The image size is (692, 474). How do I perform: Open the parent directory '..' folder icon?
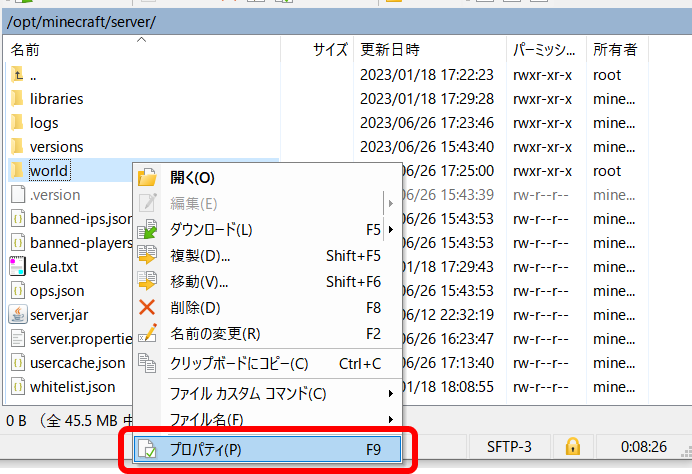point(17,75)
